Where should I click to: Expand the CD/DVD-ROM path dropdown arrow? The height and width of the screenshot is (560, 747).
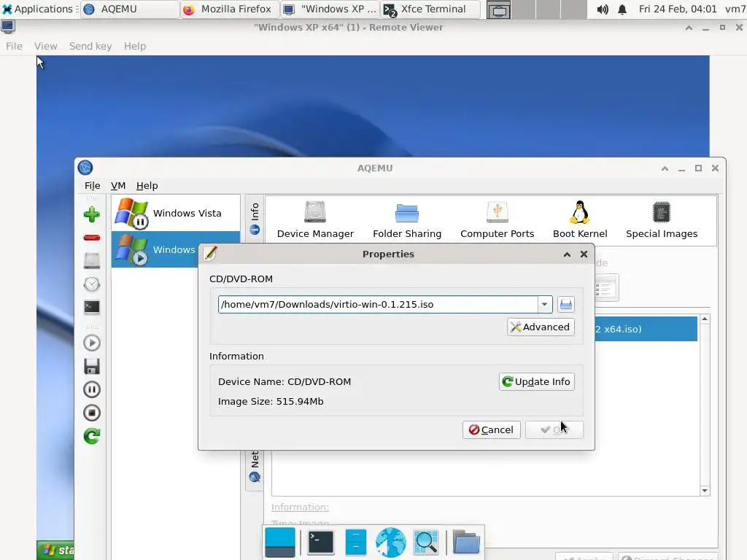click(x=544, y=304)
